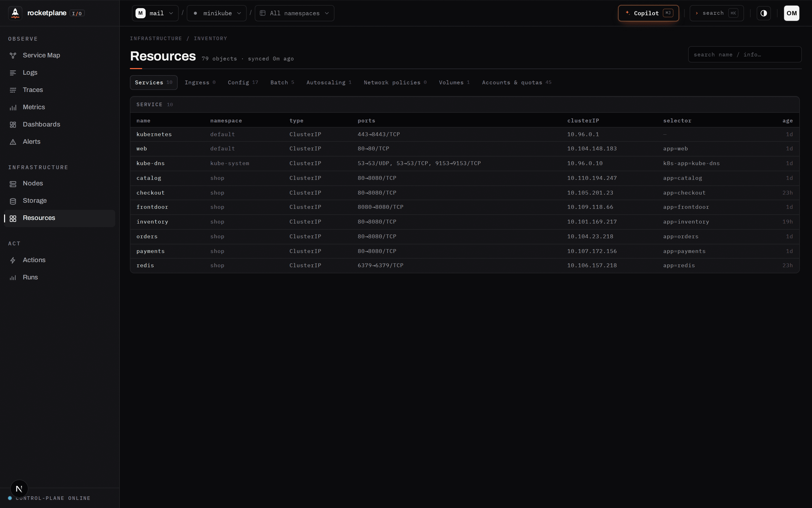Switch to the Config tab
The width and height of the screenshot is (812, 508).
pos(243,83)
